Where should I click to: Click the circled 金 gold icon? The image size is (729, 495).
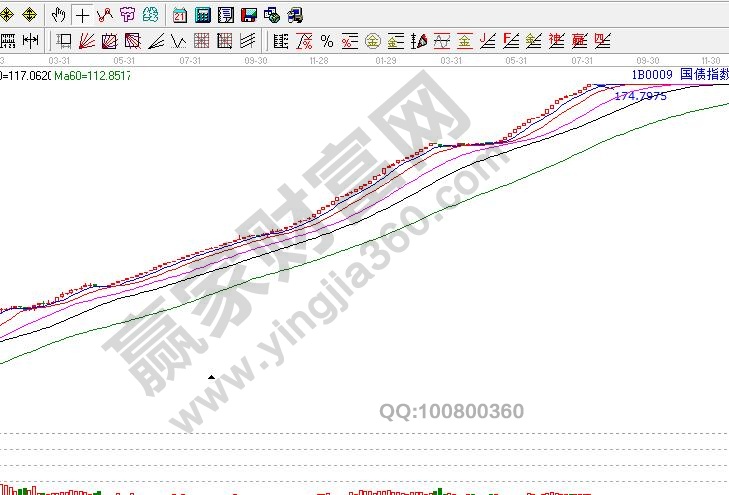(x=372, y=41)
